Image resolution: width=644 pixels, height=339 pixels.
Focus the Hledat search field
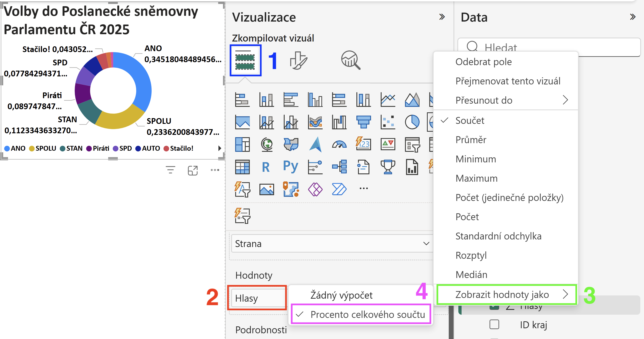coord(549,47)
